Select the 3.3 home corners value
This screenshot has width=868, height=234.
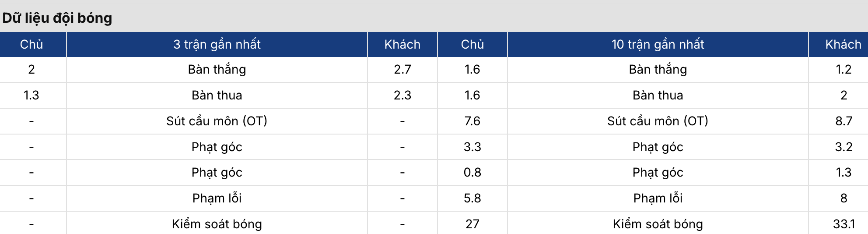[472, 147]
